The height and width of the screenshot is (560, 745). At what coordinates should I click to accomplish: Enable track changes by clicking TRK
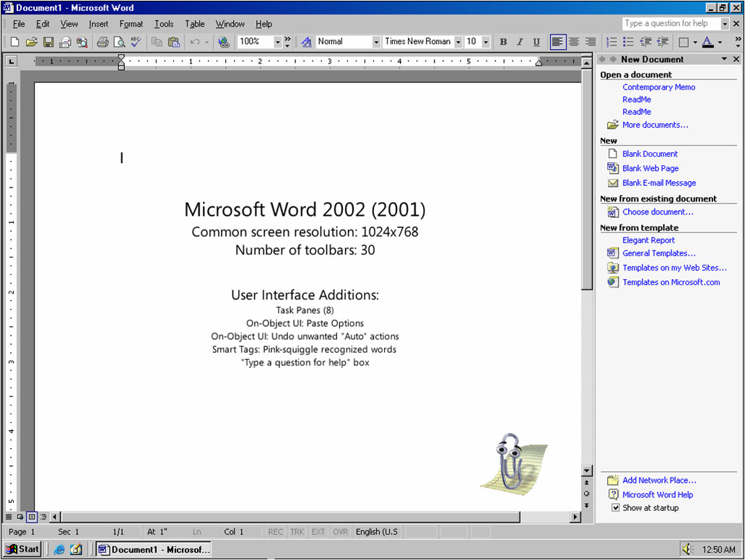click(x=297, y=532)
